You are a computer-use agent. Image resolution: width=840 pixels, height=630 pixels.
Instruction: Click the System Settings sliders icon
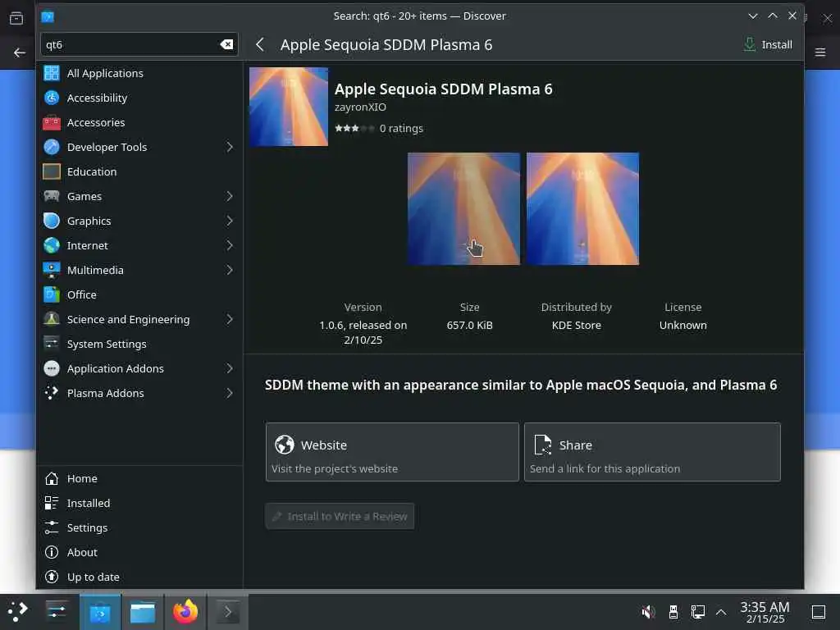(52, 344)
